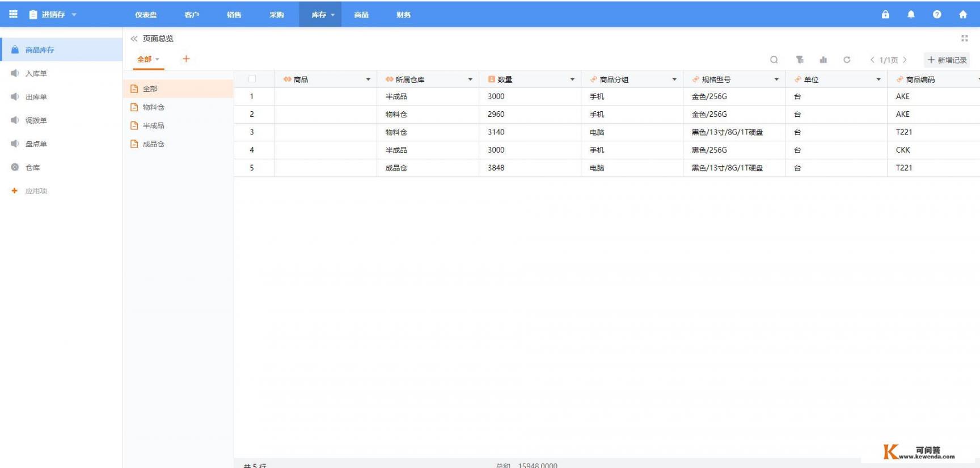This screenshot has width=980, height=468.
Task: Open the 销售 menu
Action: (x=234, y=15)
